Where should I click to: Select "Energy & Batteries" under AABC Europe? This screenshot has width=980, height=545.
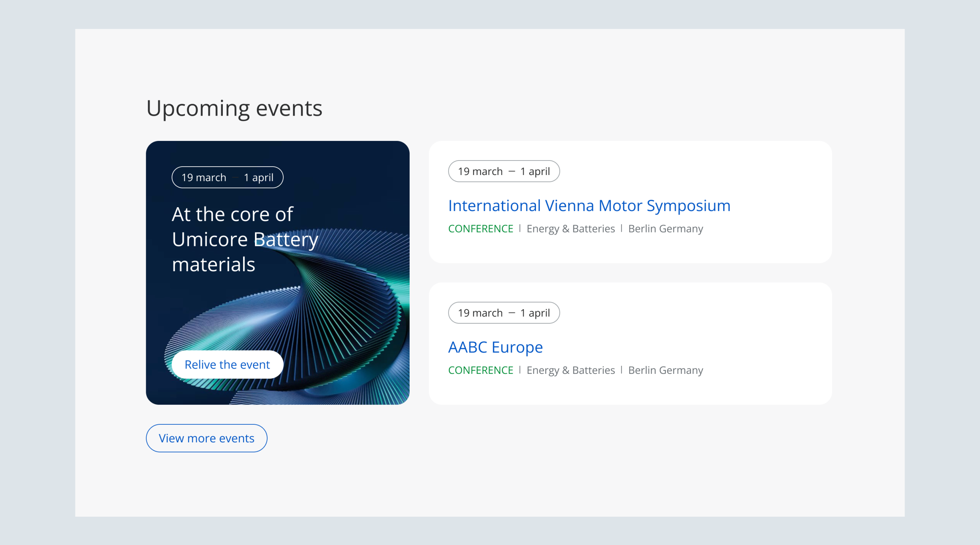570,370
